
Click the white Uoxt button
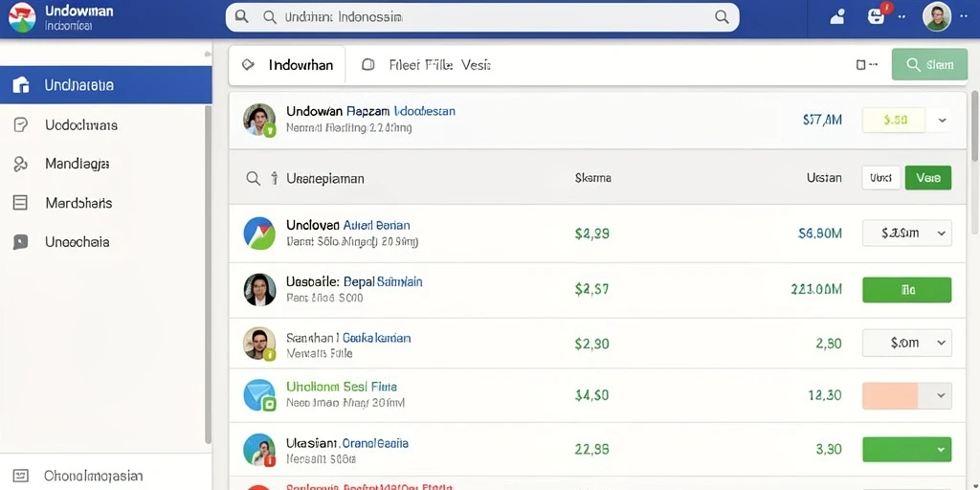[880, 178]
